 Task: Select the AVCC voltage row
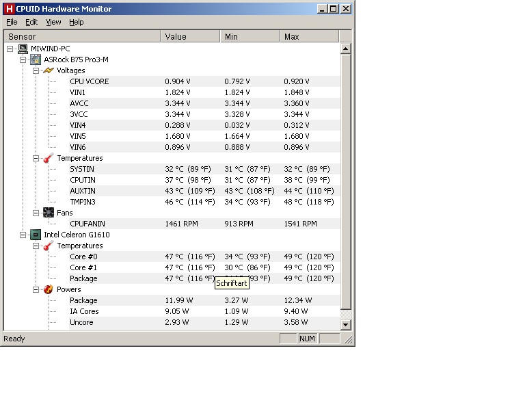tap(204, 103)
